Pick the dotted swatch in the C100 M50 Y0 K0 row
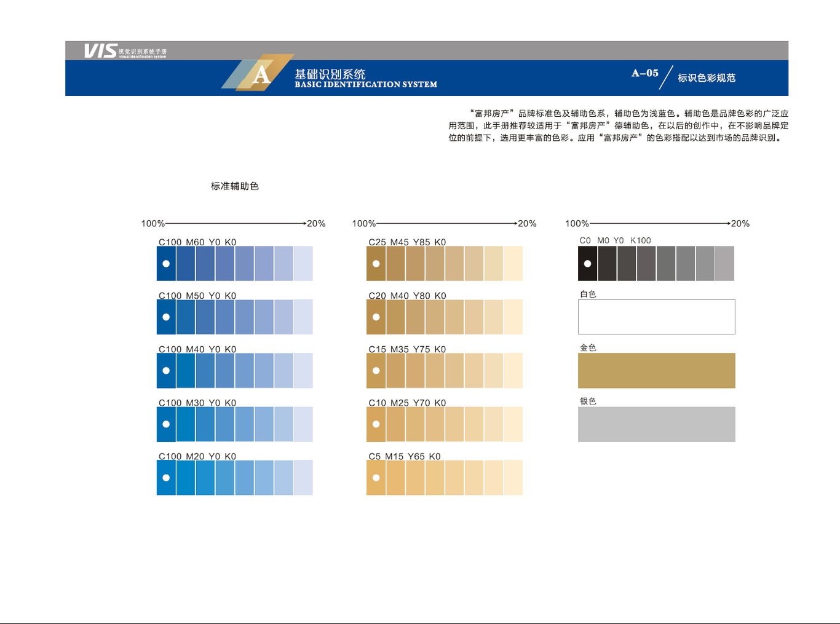840x624 pixels. 166,317
